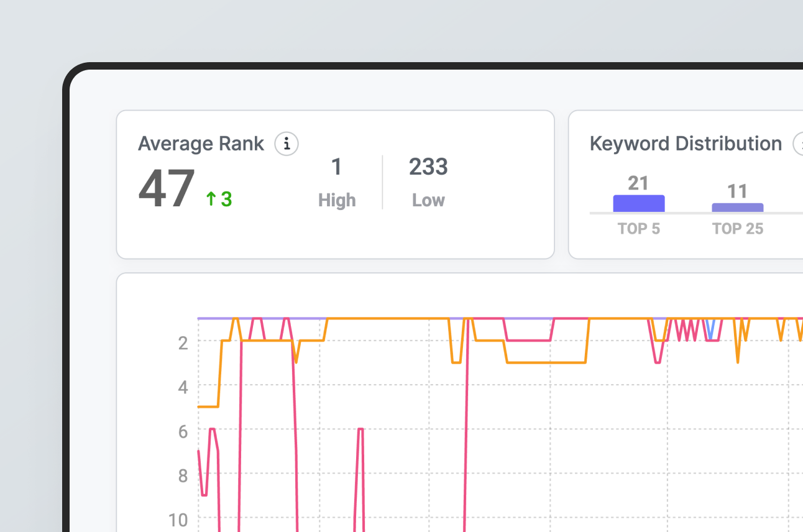This screenshot has width=803, height=532.
Task: Click the 21 count above TOP 5
Action: [638, 183]
